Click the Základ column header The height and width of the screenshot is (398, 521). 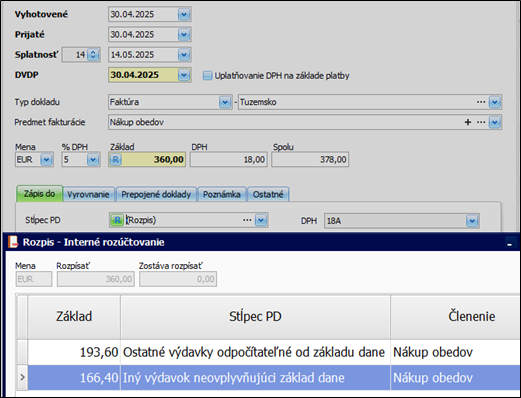pyautogui.click(x=74, y=317)
